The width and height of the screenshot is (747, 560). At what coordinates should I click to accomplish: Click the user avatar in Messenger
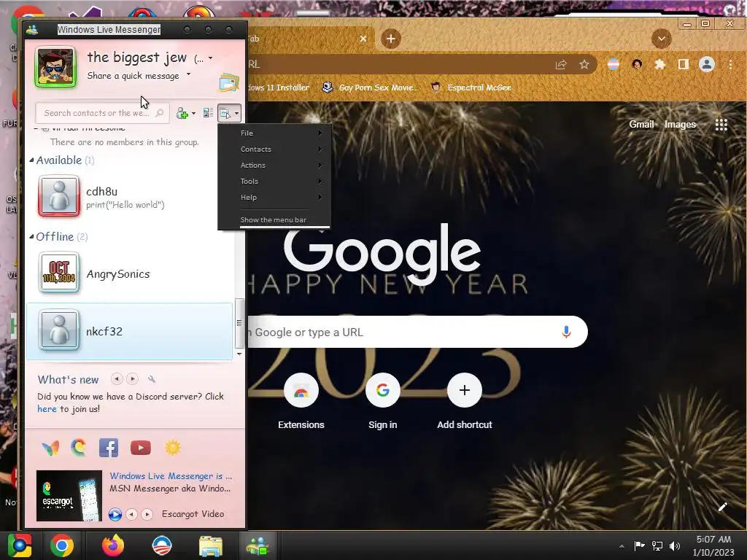coord(55,67)
